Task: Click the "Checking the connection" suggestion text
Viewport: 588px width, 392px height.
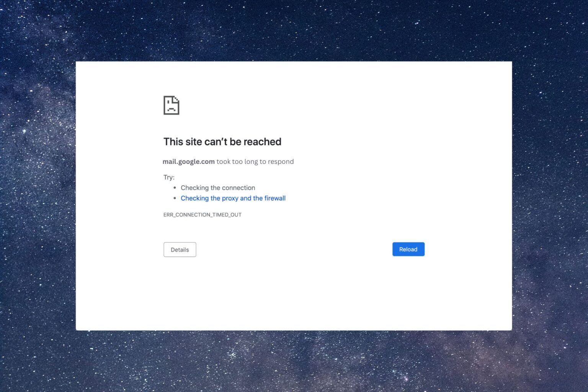Action: (217, 188)
